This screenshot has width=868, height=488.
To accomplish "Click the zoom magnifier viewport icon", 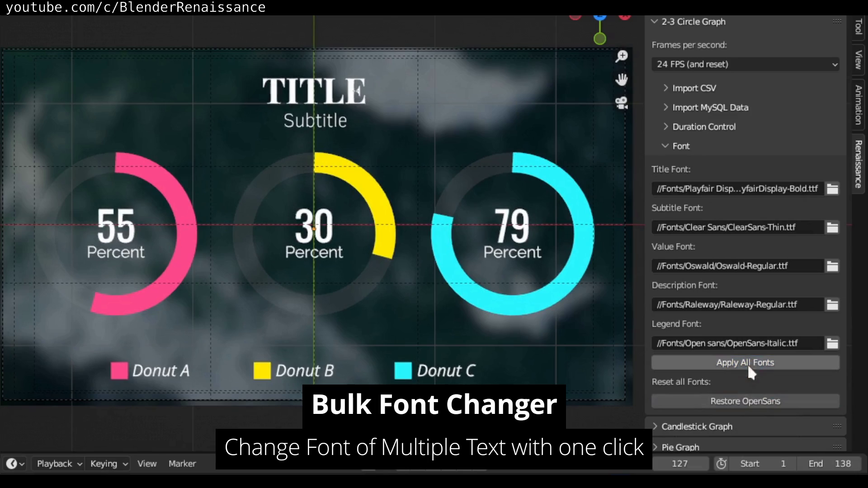I will (622, 56).
